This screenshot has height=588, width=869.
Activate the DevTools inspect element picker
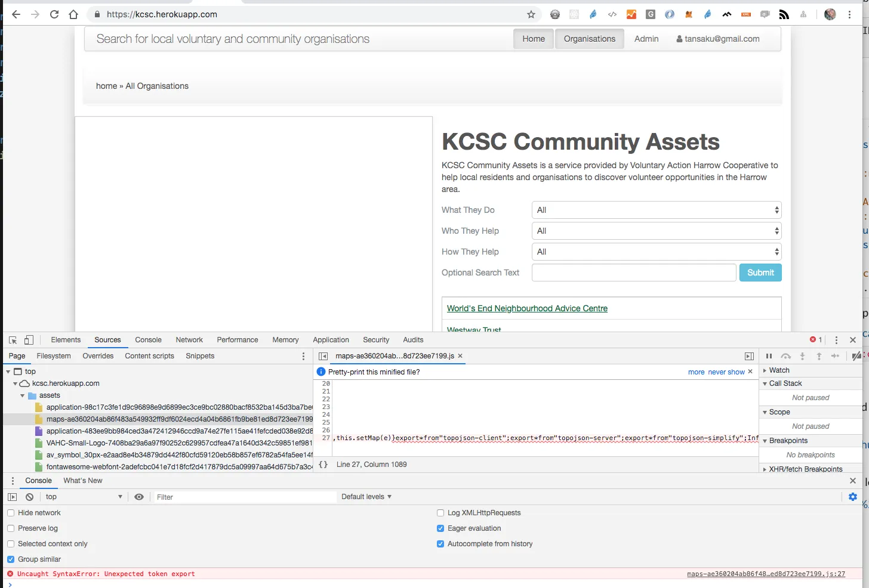[x=13, y=340]
